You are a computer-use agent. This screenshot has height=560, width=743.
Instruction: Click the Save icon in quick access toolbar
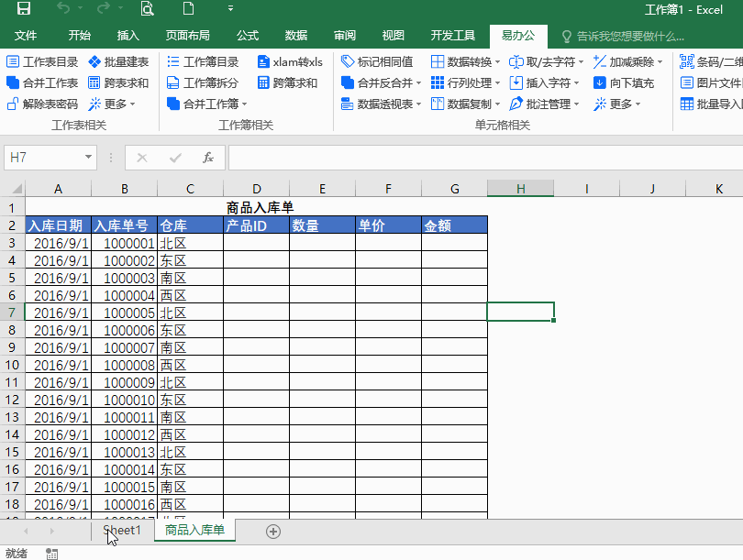click(23, 8)
